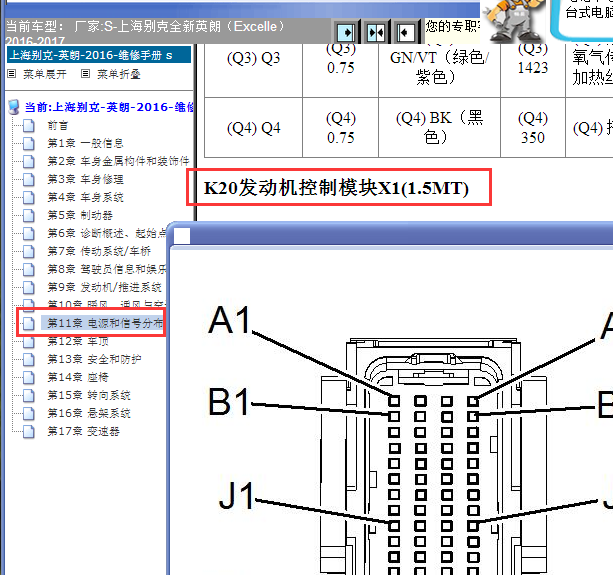The height and width of the screenshot is (575, 613).
Task: Open 第12章 车顶
Action: pyautogui.click(x=77, y=341)
